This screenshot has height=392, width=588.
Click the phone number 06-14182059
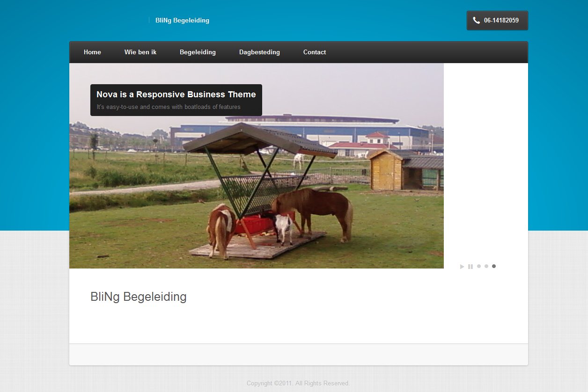click(x=501, y=21)
